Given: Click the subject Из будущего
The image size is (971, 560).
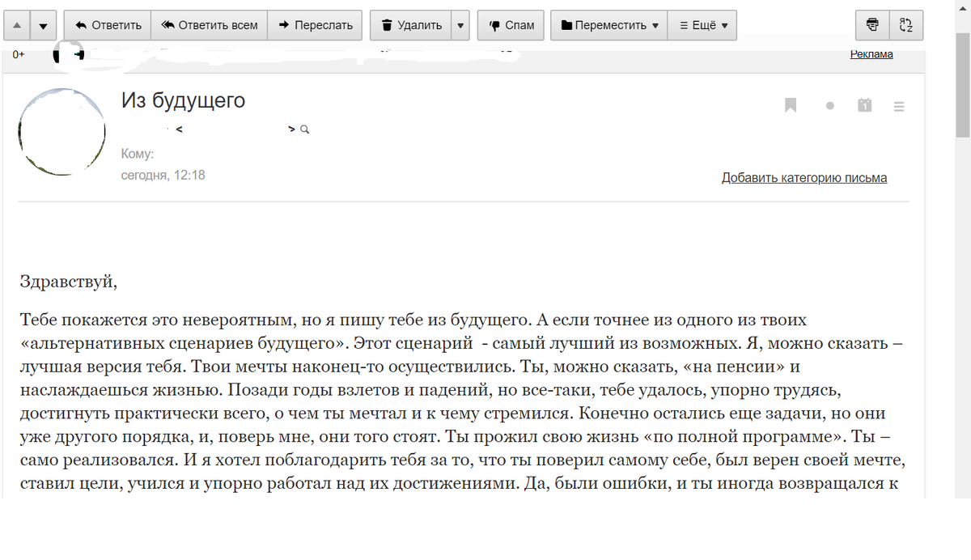Looking at the screenshot, I should point(183,101).
